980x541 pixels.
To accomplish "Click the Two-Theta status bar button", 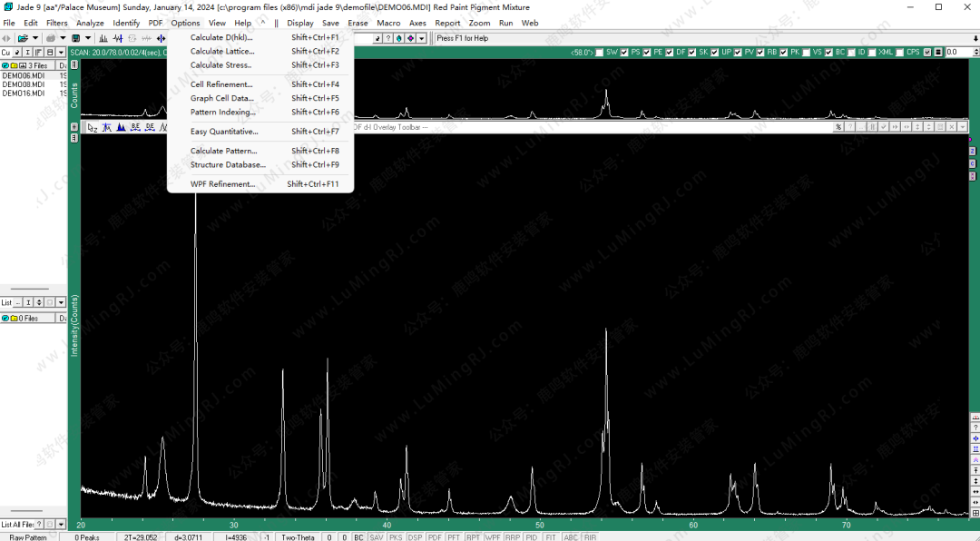I will coord(298,537).
